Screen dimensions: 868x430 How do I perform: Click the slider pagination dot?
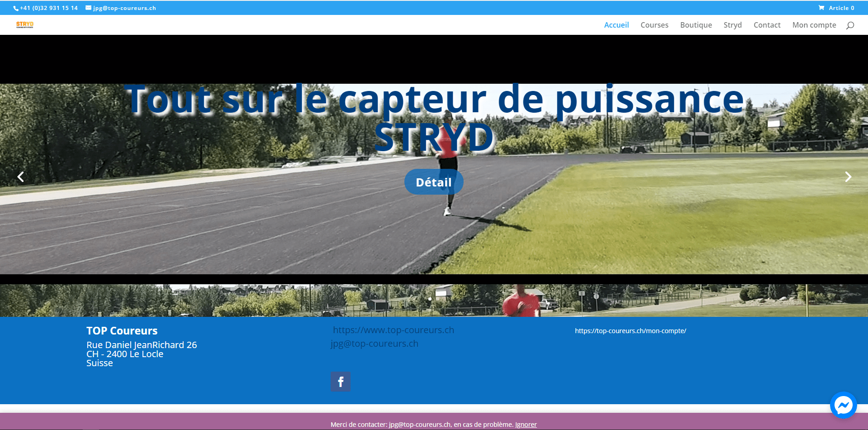pos(430,299)
